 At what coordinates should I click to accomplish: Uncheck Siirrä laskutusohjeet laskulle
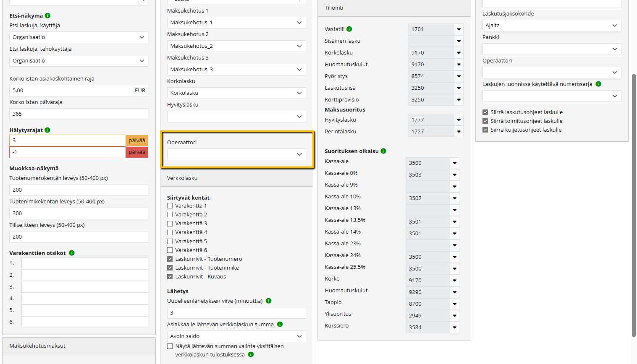tap(485, 112)
